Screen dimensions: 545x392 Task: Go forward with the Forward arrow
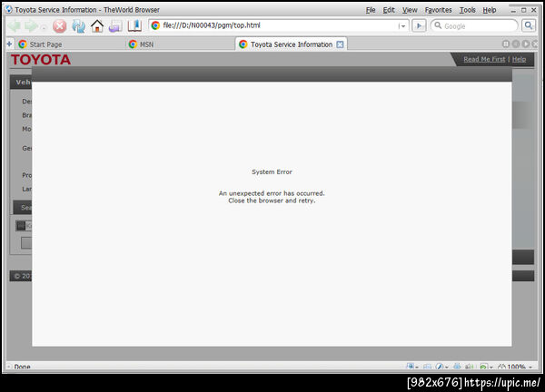[x=31, y=26]
